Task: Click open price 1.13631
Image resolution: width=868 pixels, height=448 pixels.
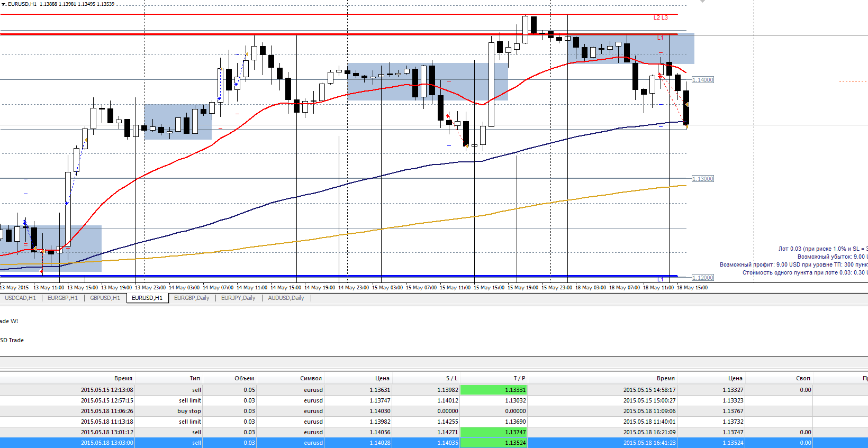Action: (x=380, y=390)
